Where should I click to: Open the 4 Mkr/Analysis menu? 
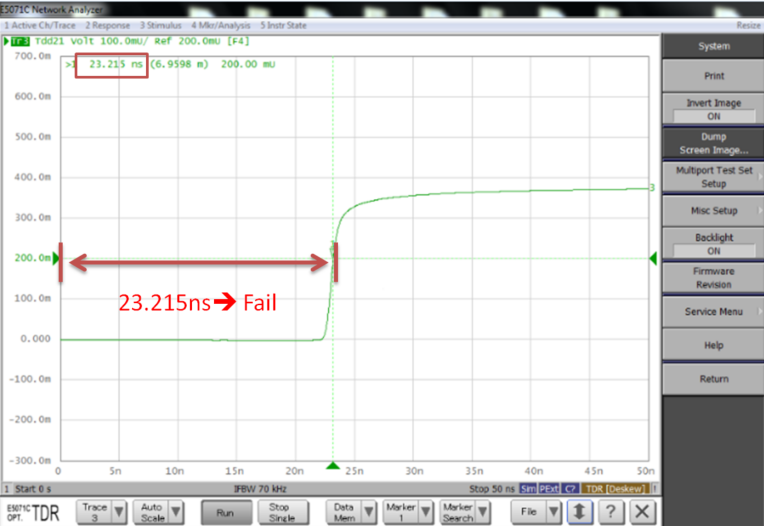point(221,25)
